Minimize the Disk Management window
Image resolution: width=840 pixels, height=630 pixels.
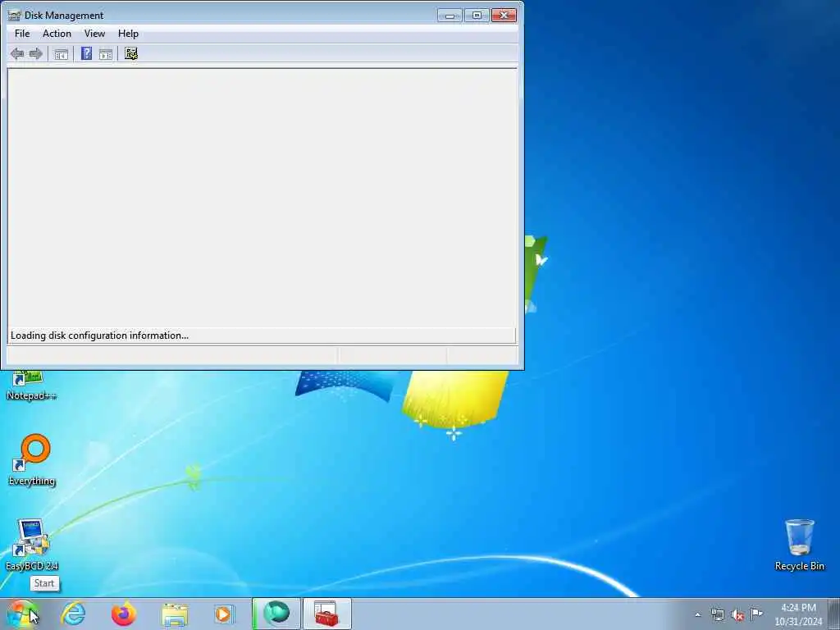click(x=450, y=16)
